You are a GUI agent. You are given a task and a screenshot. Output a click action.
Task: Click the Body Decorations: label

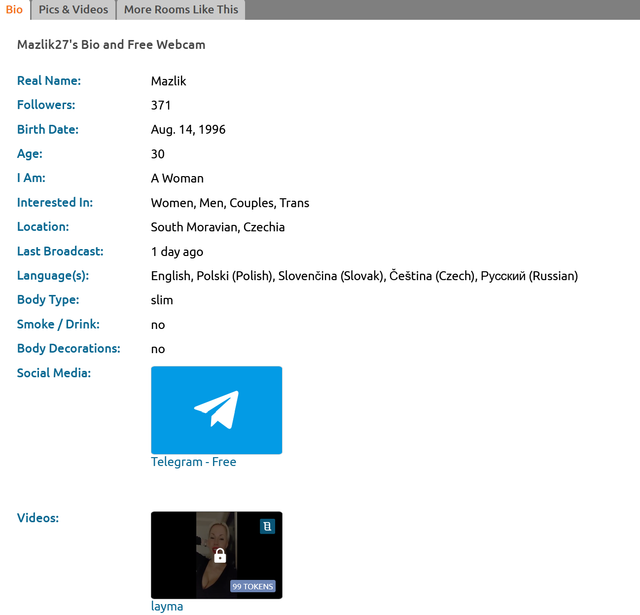click(x=69, y=348)
